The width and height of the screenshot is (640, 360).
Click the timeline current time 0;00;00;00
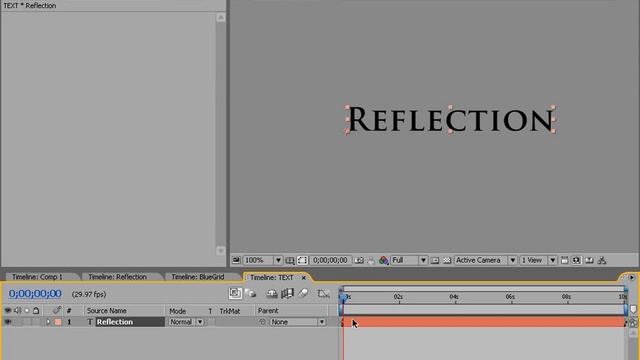35,294
